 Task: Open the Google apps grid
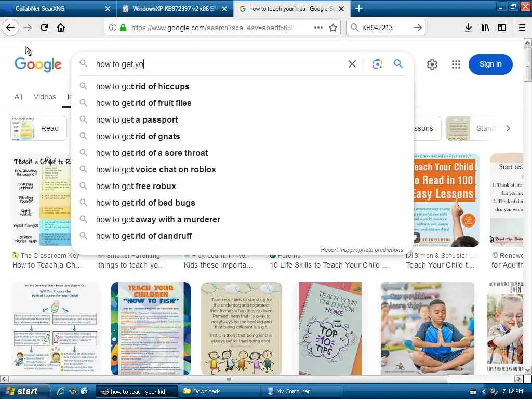456,64
